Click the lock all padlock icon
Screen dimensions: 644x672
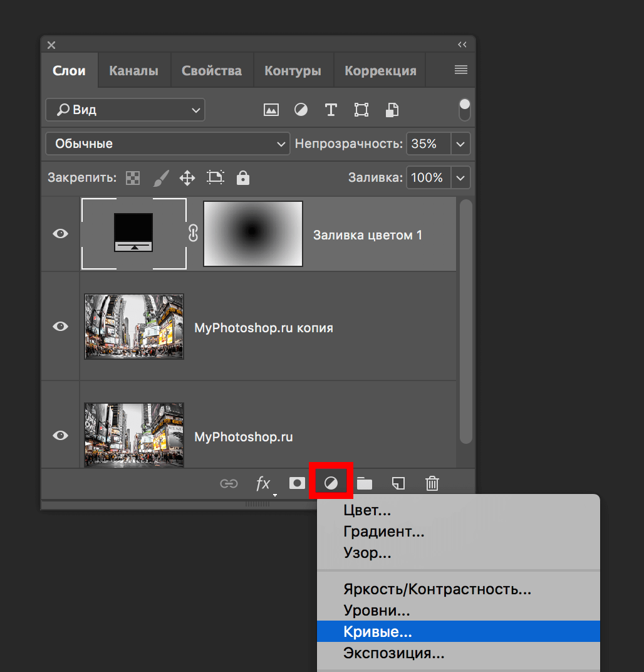pos(243,178)
